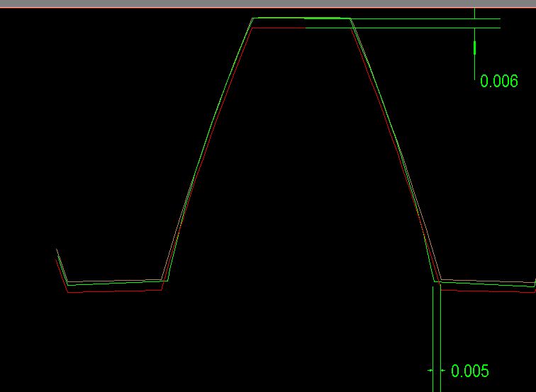The width and height of the screenshot is (536, 392).
Task: Select the 0.005 dimension text
Action: [469, 371]
